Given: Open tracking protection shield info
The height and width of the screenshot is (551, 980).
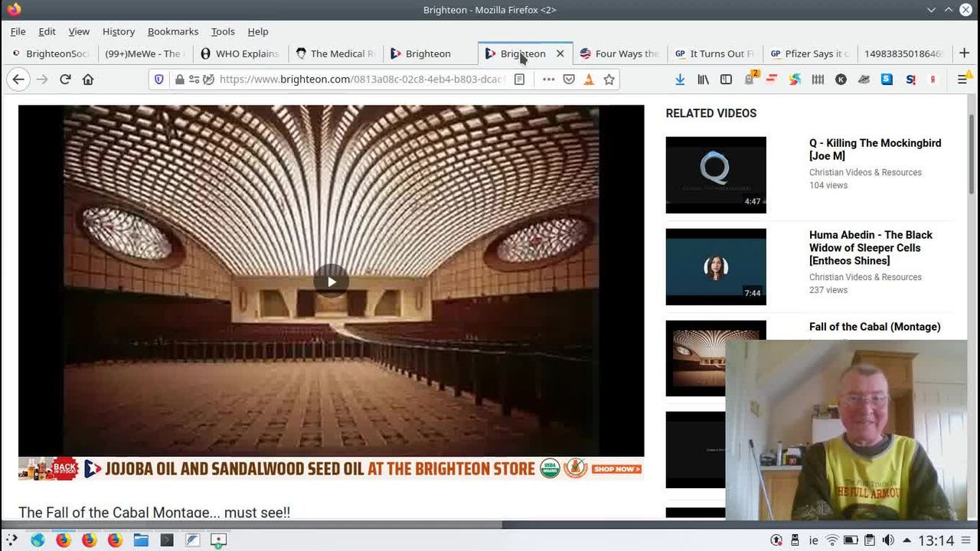Looking at the screenshot, I should 159,80.
